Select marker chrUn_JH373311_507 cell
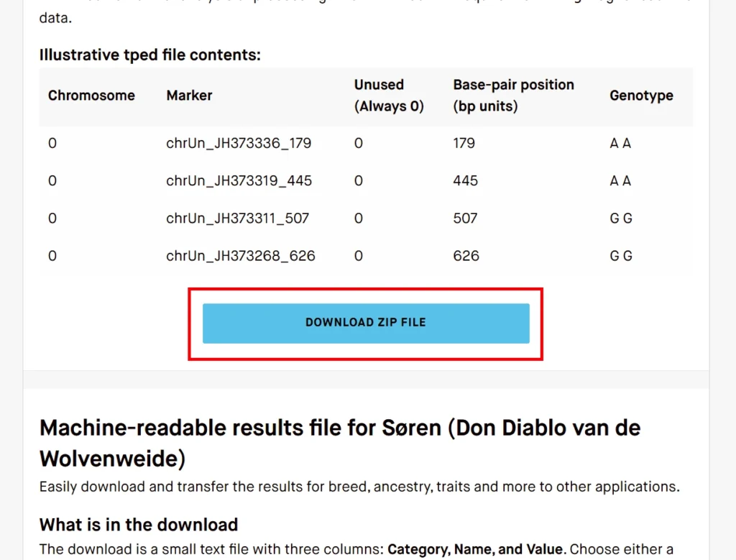Screen dimensions: 736x560 coord(238,218)
